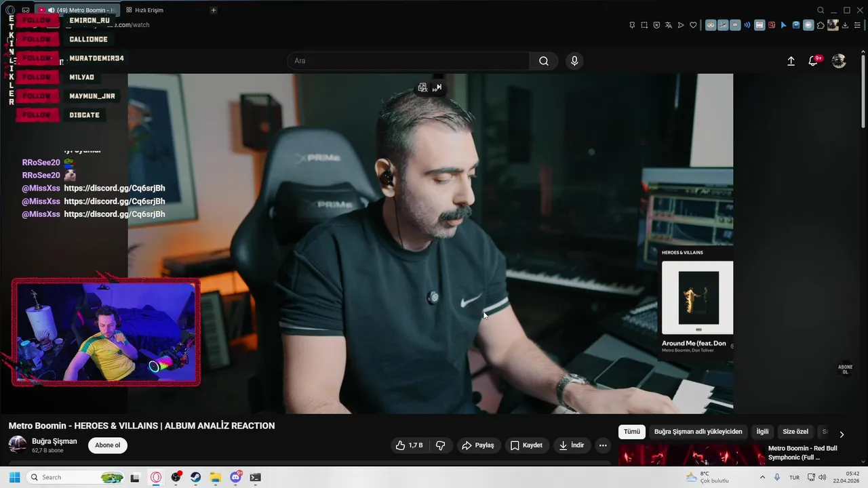Focus the YouTube Ara search field
This screenshot has height=488, width=868.
click(408, 61)
